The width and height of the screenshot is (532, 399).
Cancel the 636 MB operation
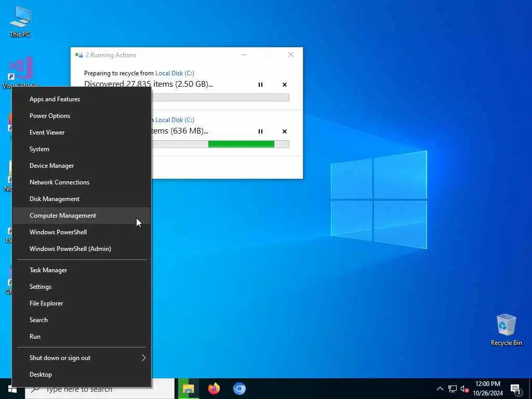click(285, 131)
